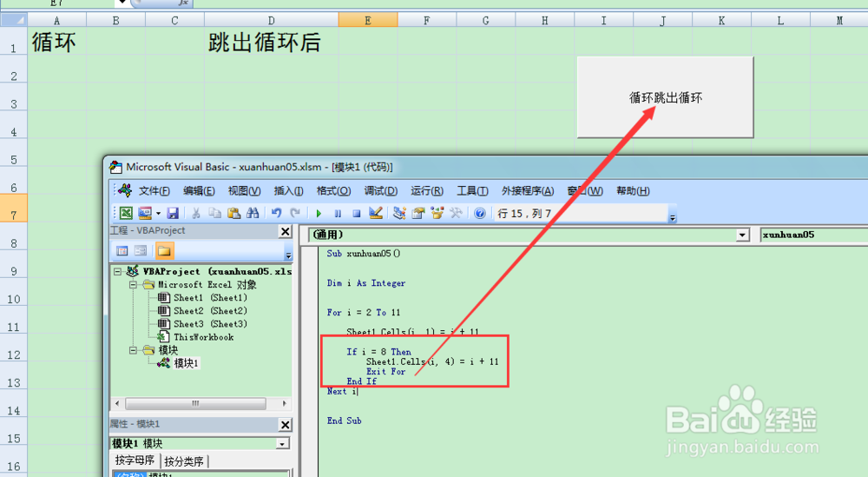Click the View Code icon in project panel

[x=122, y=251]
